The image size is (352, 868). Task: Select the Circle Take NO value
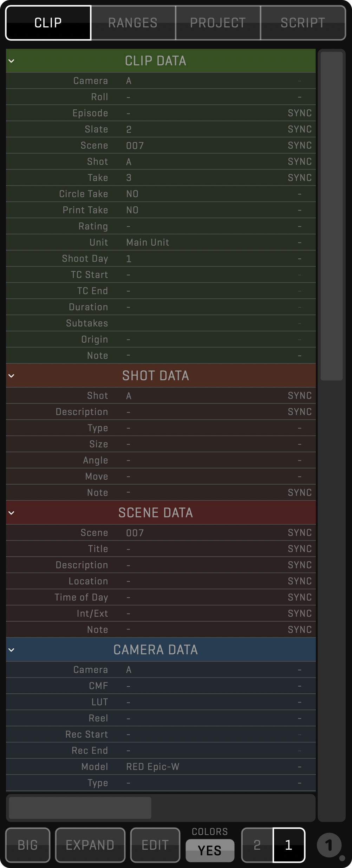(x=132, y=194)
